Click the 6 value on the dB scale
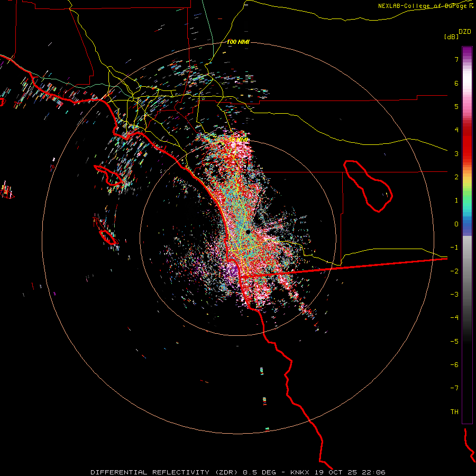476x476 pixels. [x=456, y=83]
